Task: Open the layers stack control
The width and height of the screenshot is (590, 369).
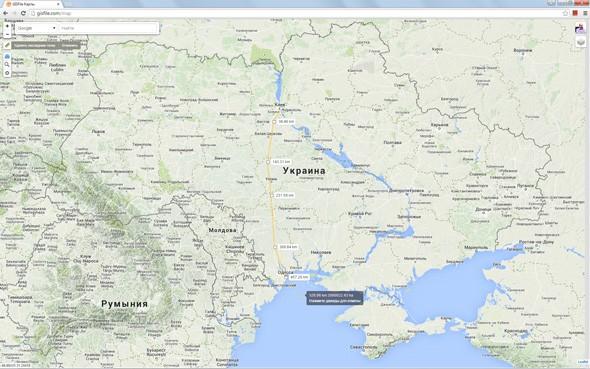Action: point(581,43)
